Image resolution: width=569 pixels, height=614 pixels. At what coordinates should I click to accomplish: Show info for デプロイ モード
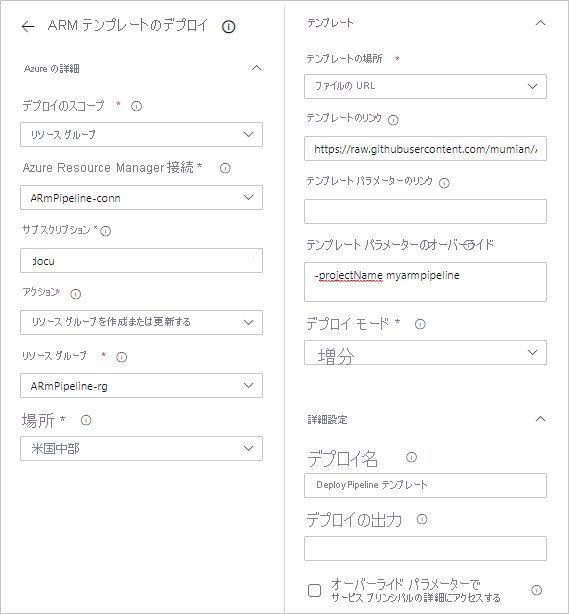coord(420,324)
